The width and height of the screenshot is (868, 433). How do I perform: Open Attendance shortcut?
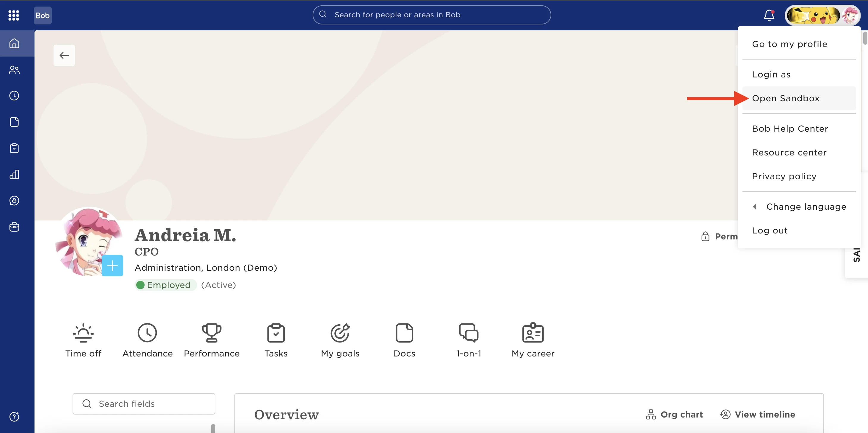(x=147, y=341)
